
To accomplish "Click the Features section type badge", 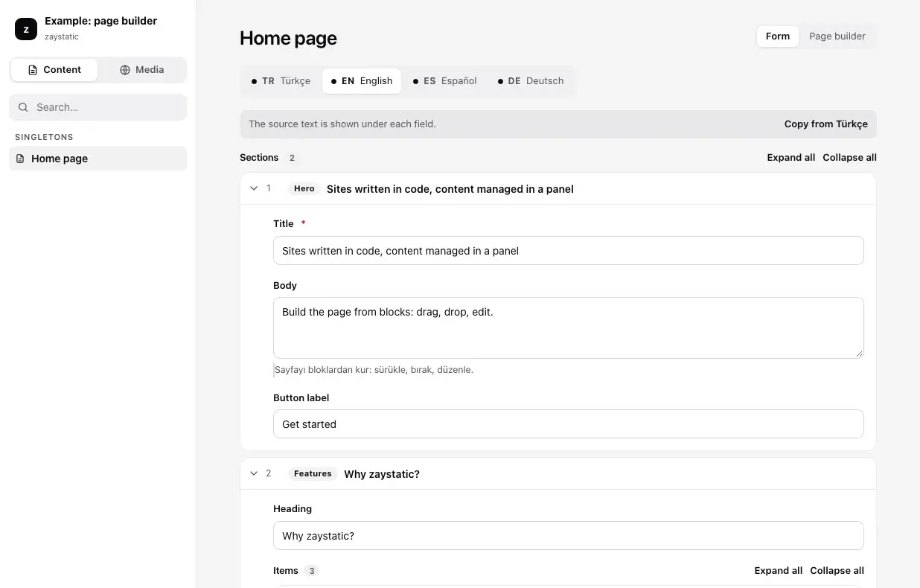I will (313, 473).
